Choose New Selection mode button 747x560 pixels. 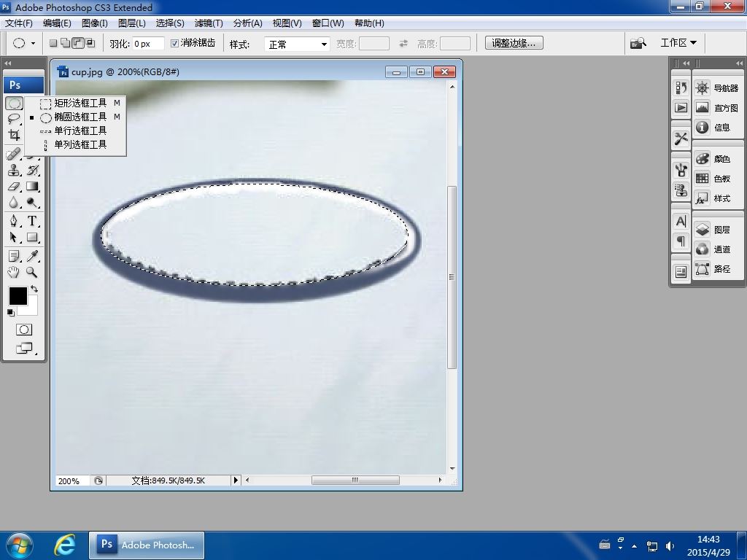click(x=53, y=43)
